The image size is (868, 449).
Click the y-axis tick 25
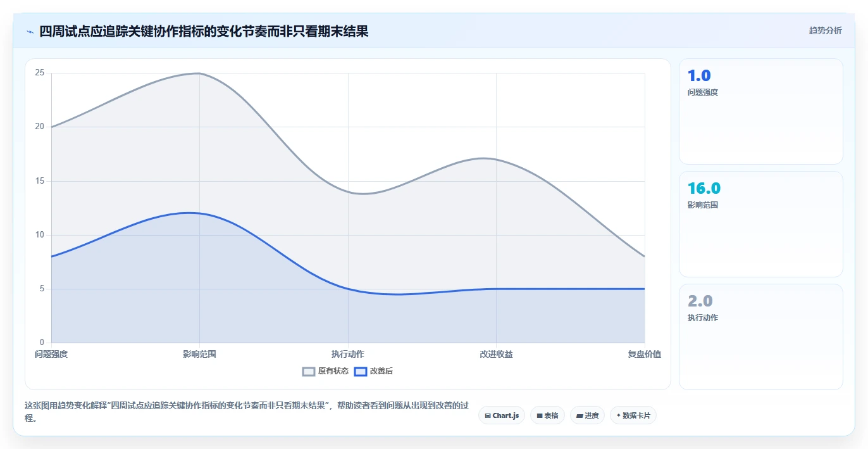click(40, 73)
